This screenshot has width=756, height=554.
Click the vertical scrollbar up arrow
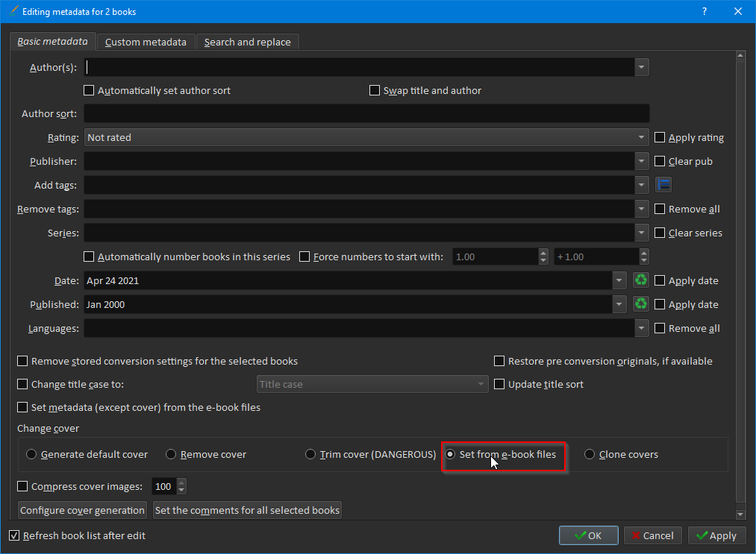(x=740, y=56)
